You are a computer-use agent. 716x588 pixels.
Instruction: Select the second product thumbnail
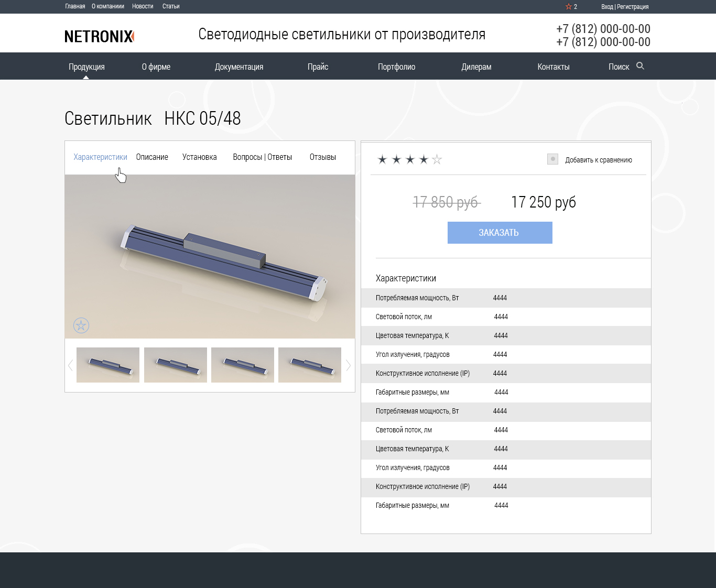[x=176, y=365]
